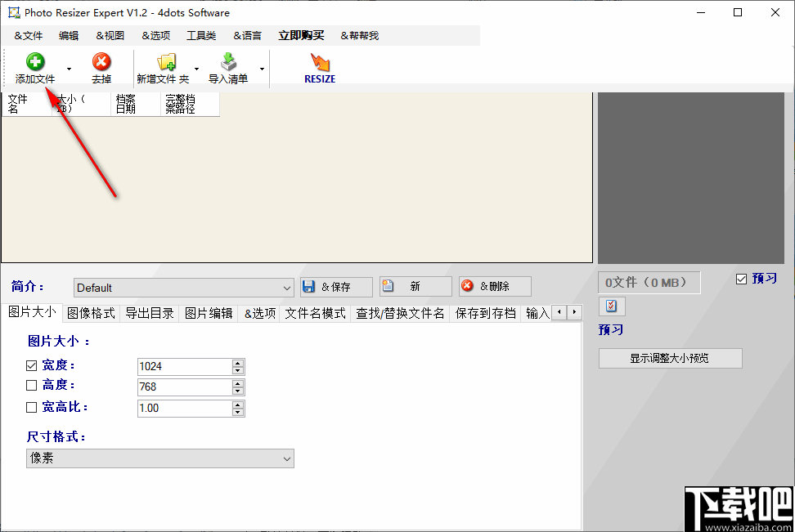Click the 显示调整大小预览 button
Screen dimensions: 795x532
point(670,358)
